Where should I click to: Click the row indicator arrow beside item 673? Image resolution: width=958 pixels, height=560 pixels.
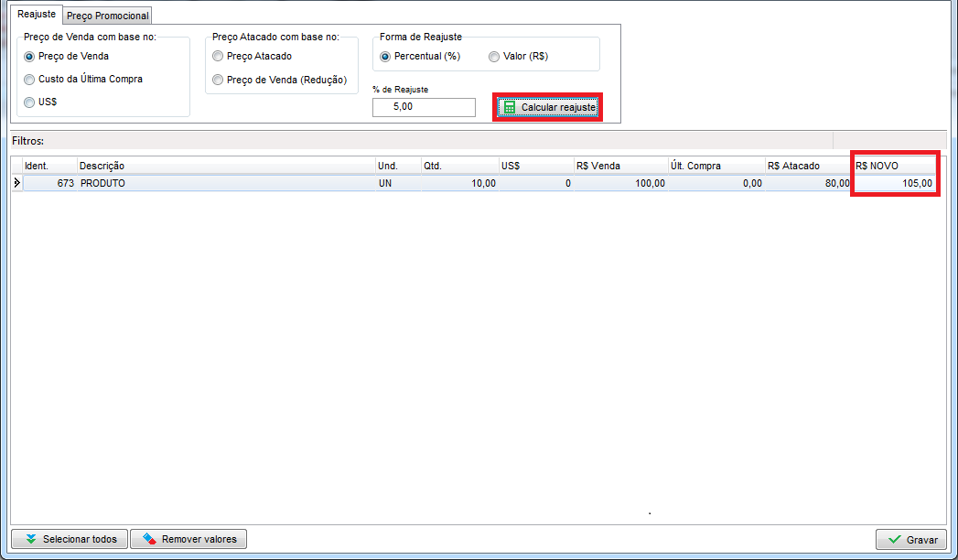tap(16, 183)
